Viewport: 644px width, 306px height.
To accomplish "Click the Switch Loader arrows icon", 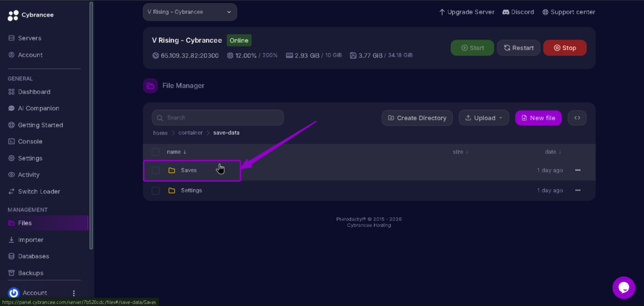I will click(x=11, y=191).
